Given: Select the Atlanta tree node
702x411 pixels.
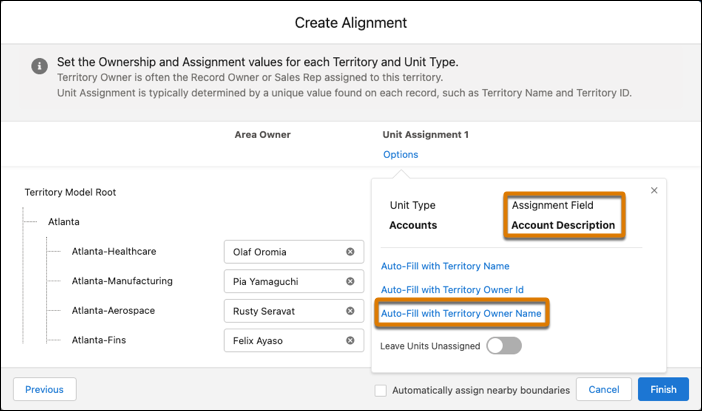Looking at the screenshot, I should [x=64, y=222].
